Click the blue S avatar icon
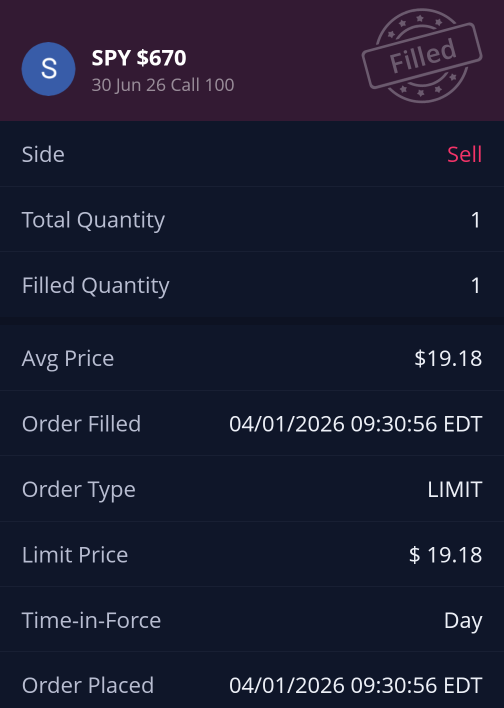The image size is (504, 708). point(48,69)
